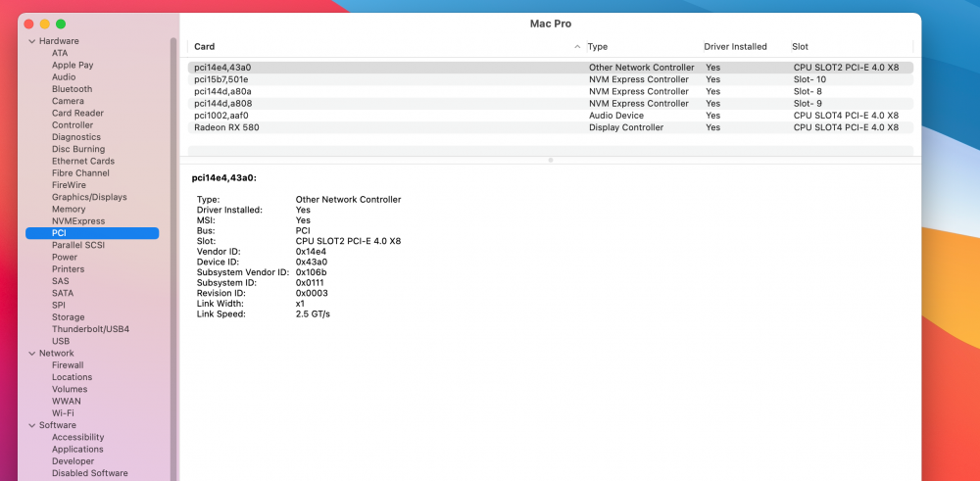Open Storage in the sidebar
Viewport: 980px width, 481px height.
tap(69, 317)
